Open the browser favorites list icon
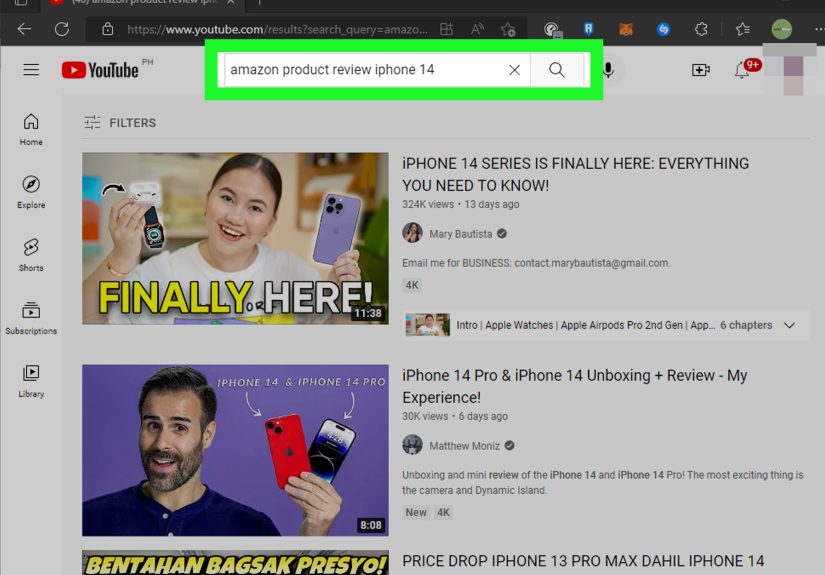The height and width of the screenshot is (575, 825). [743, 29]
